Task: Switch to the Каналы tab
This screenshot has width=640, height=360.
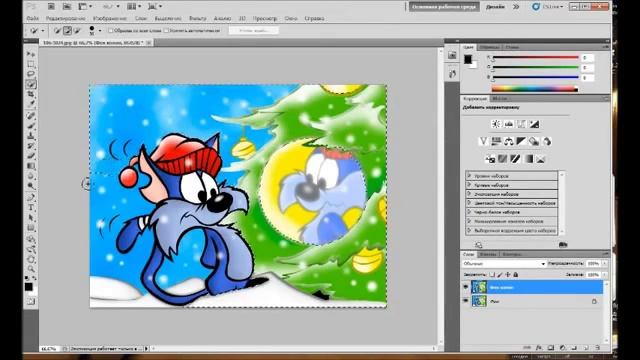Action: [488, 254]
